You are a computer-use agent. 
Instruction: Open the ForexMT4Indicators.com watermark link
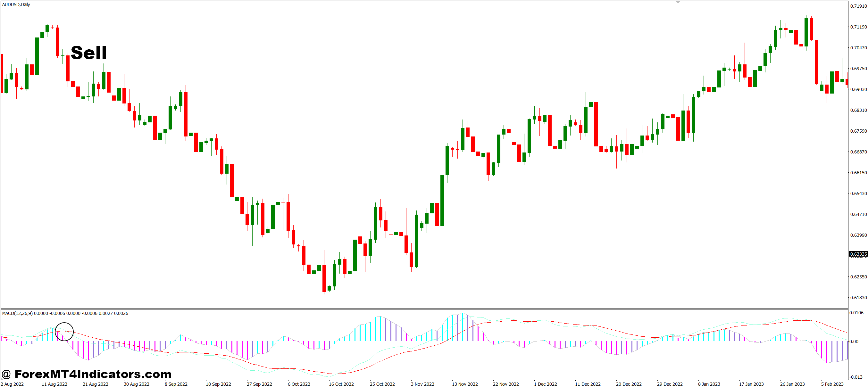pos(87,374)
